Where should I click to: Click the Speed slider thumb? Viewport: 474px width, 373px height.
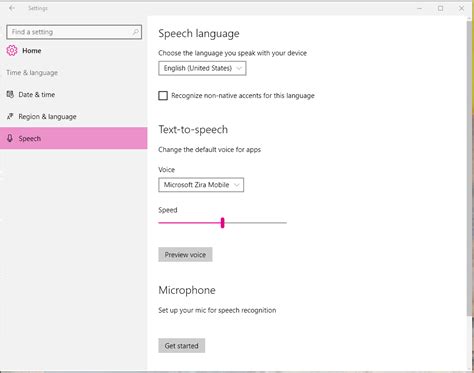(x=222, y=223)
